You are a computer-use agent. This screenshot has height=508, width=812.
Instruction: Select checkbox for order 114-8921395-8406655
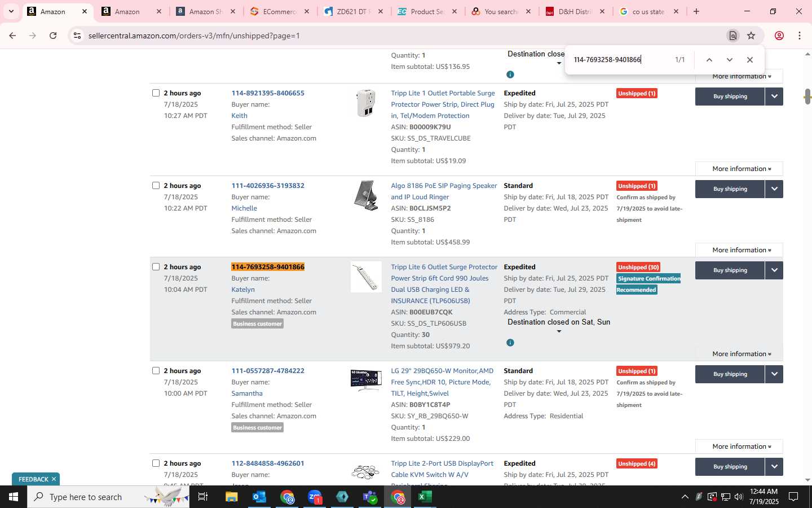[x=156, y=93]
